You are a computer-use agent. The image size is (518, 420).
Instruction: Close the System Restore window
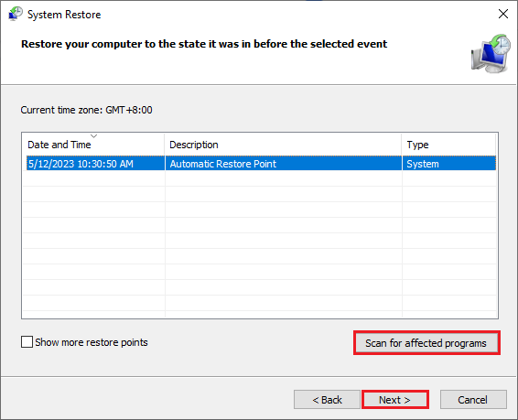click(503, 14)
